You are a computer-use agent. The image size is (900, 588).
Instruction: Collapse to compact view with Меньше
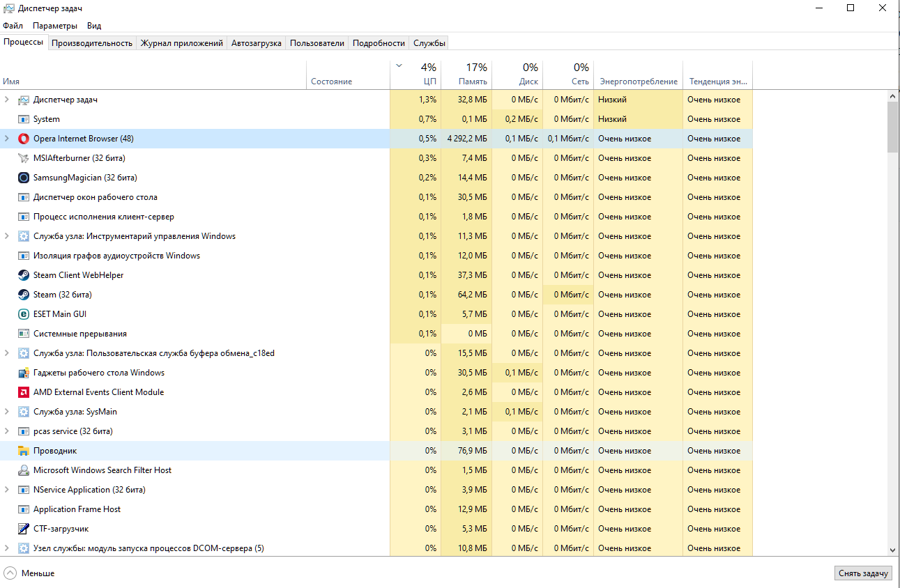pyautogui.click(x=29, y=573)
